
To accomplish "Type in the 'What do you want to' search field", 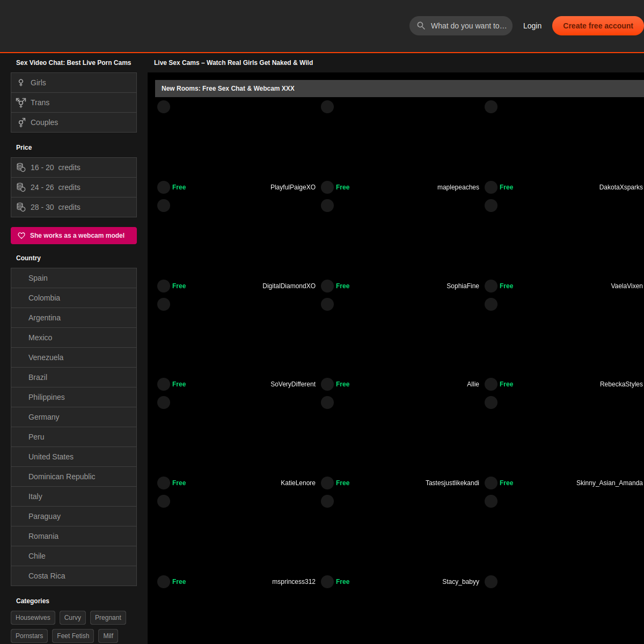I will (x=469, y=26).
